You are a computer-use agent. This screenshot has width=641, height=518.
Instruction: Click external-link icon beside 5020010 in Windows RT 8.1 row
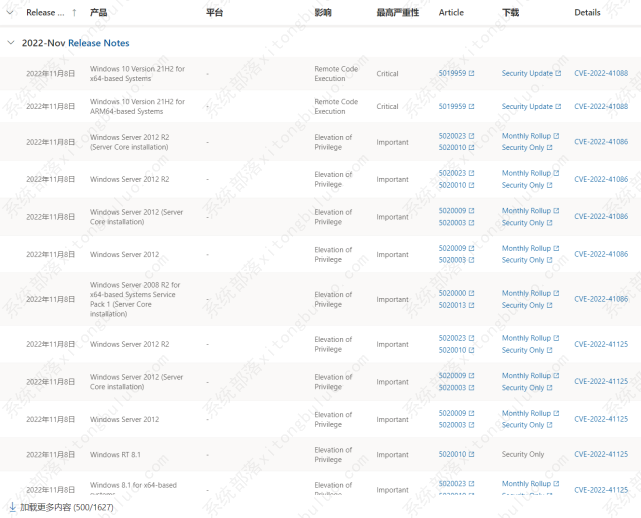(472, 454)
